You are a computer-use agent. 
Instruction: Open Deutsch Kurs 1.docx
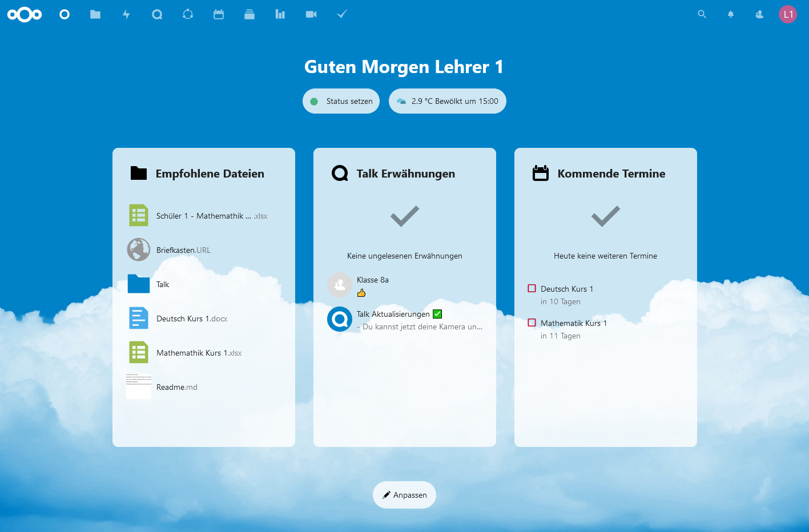(204, 319)
